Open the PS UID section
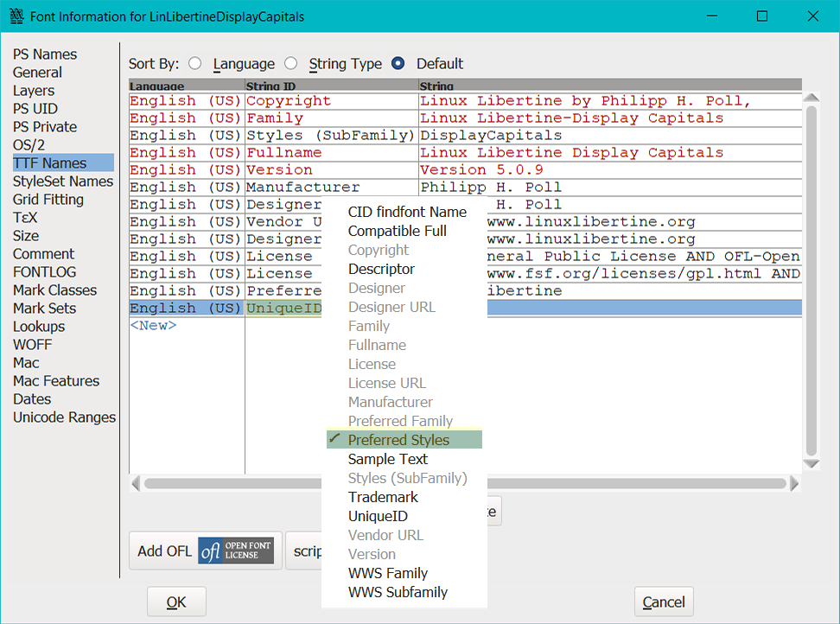This screenshot has width=840, height=624. pos(35,109)
